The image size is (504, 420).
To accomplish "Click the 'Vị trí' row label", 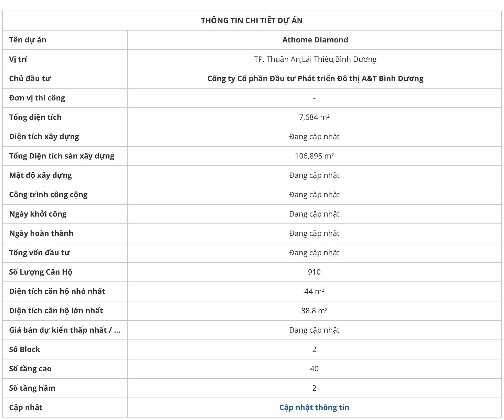I will click(x=18, y=59).
